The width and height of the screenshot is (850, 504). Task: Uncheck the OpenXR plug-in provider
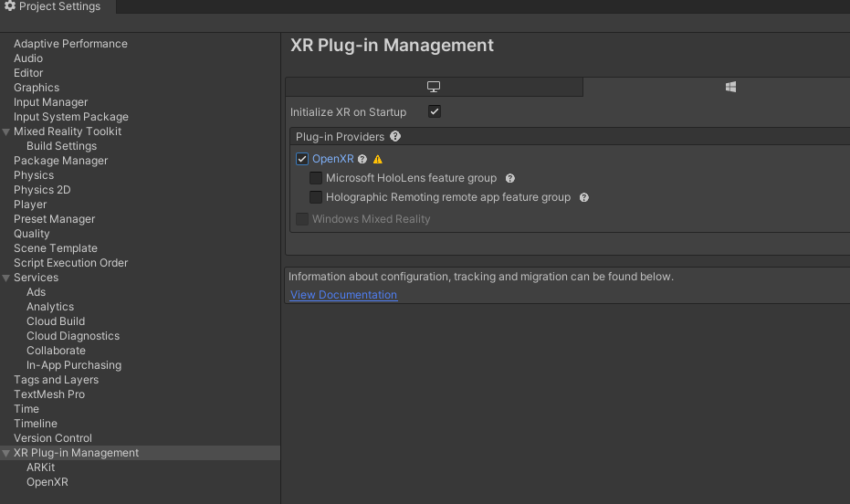pos(302,159)
